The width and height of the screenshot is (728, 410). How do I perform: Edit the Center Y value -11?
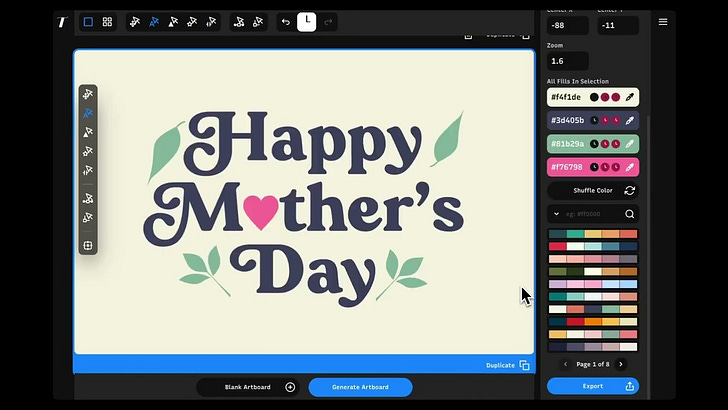618,25
